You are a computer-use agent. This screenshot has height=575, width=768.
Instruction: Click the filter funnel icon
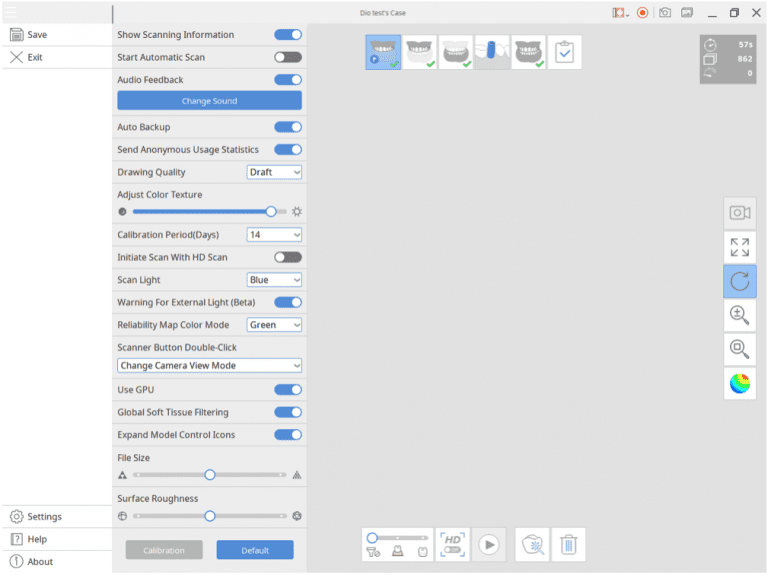(x=373, y=552)
